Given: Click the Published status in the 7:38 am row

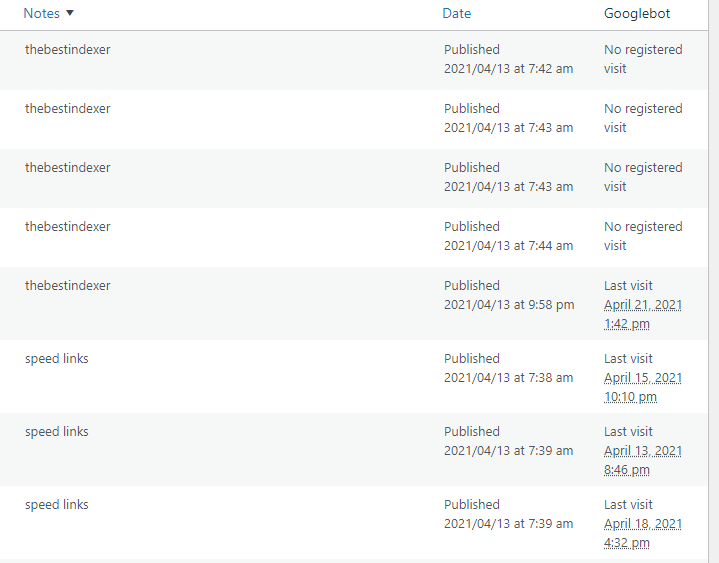Looking at the screenshot, I should (x=471, y=359).
